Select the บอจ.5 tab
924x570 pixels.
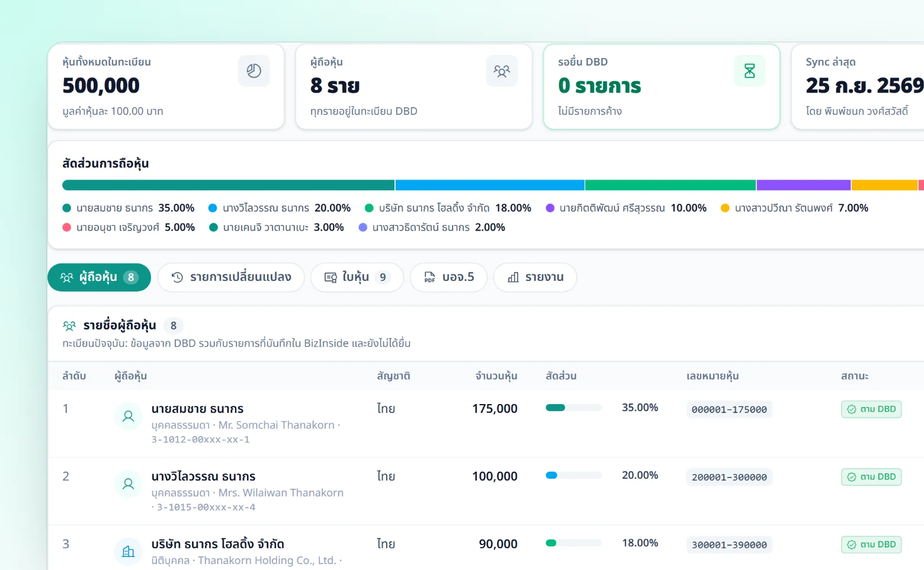pyautogui.click(x=448, y=277)
